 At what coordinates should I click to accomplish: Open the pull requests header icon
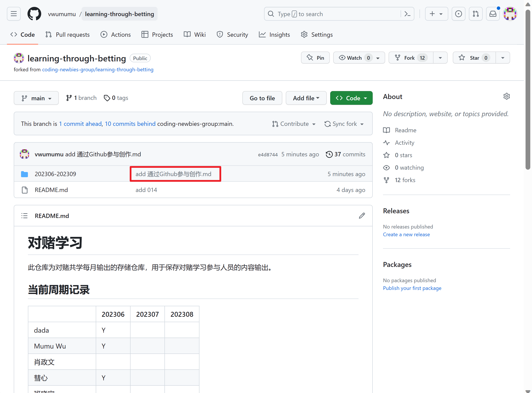(475, 14)
